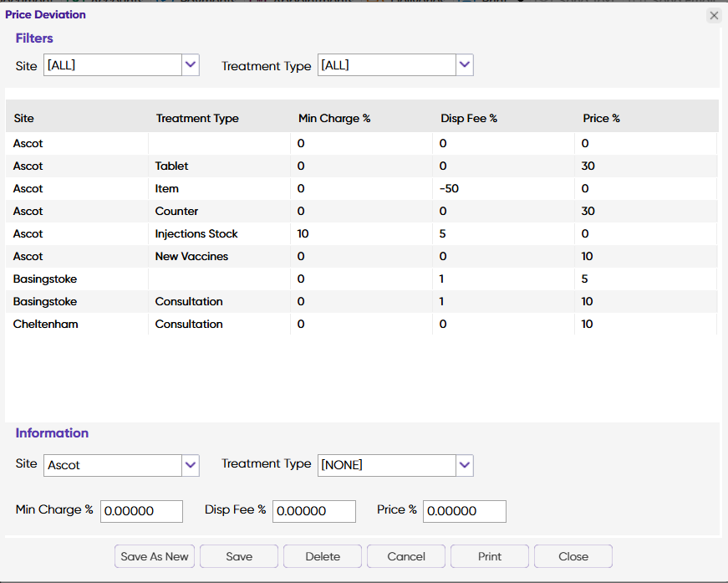This screenshot has width=728, height=583.
Task: Click the Close button
Action: point(573,556)
